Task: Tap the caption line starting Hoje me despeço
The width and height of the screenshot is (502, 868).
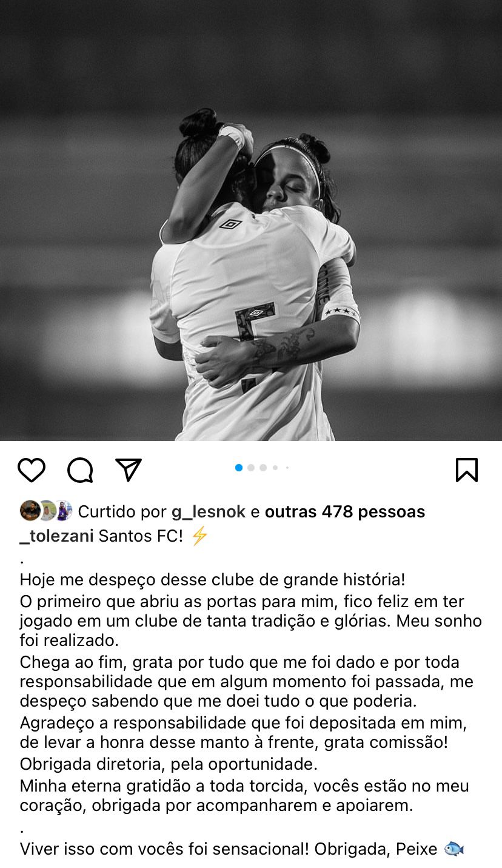Action: tap(212, 580)
